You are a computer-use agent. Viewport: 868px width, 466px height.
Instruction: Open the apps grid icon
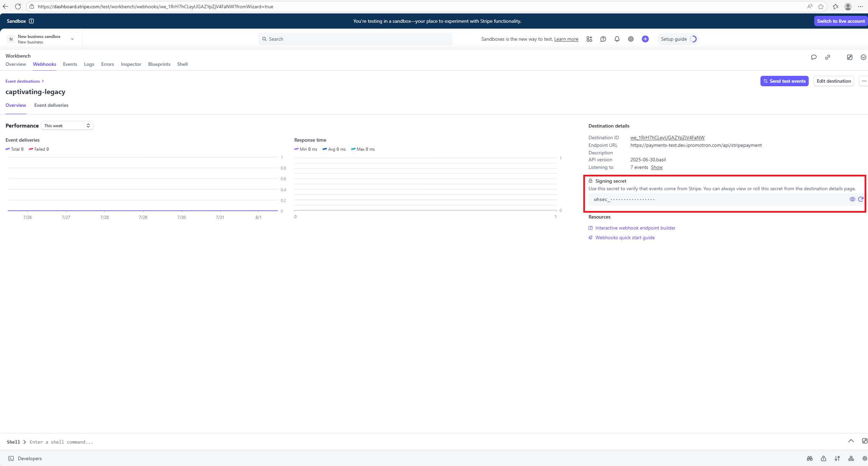coord(589,39)
